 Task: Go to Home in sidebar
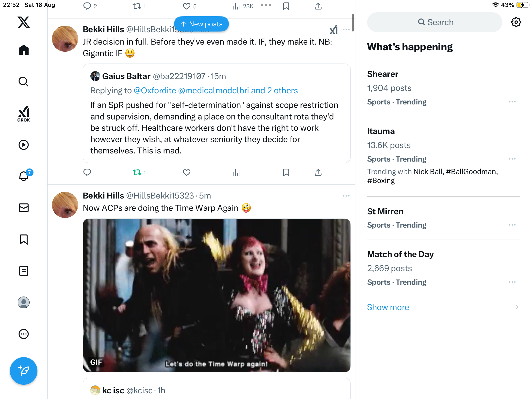(24, 50)
